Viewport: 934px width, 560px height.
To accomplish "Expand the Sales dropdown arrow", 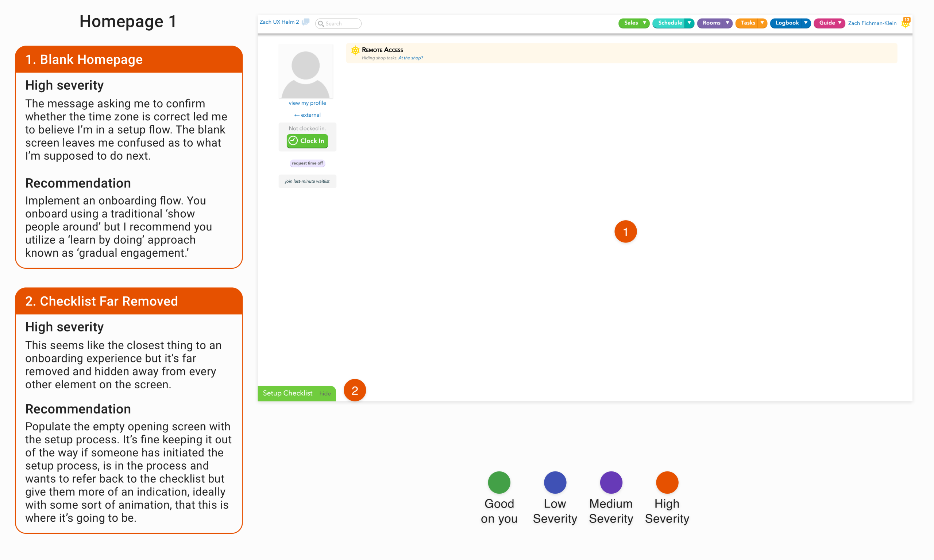I will (x=644, y=23).
